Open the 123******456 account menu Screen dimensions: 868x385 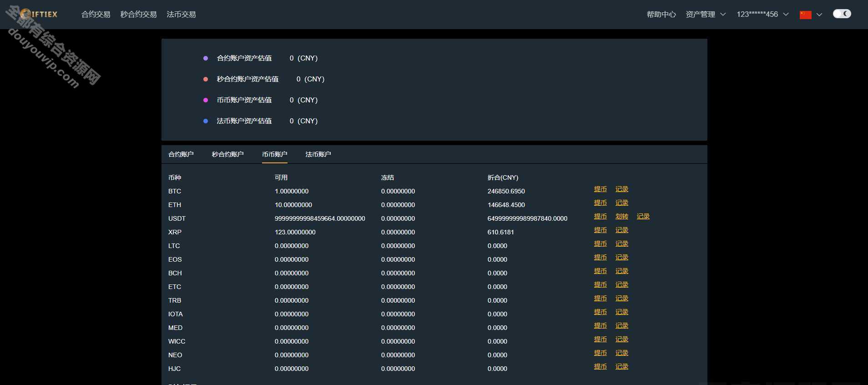(x=762, y=15)
